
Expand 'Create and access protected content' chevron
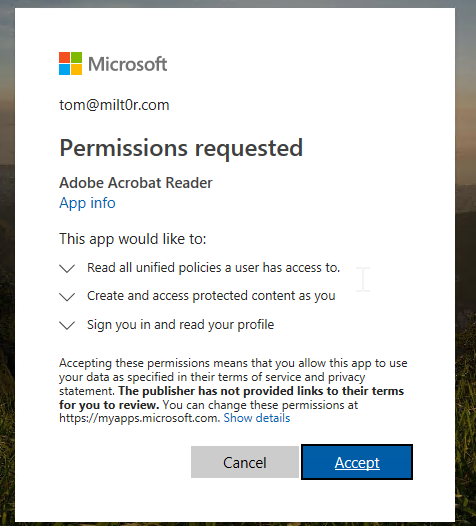pos(67,297)
